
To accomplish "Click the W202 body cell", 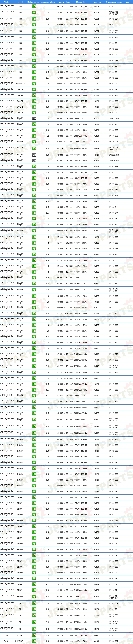I will tap(97, 119).
